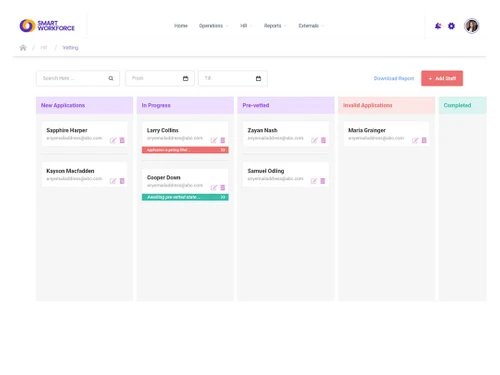This screenshot has width=500, height=375.
Task: Open Sapphire Harper's name
Action: click(x=67, y=130)
